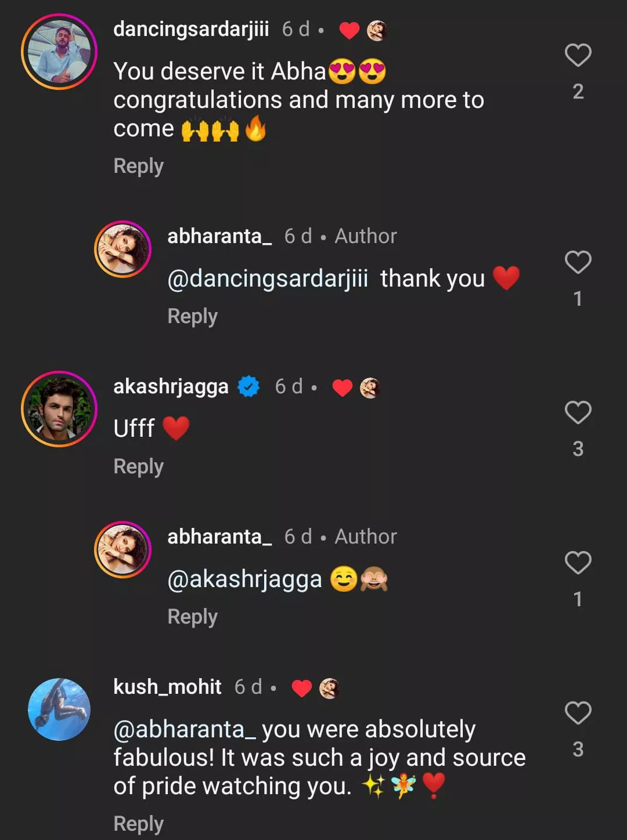Image resolution: width=627 pixels, height=840 pixels.
Task: Like abharanta_'s thank you reply
Action: [578, 263]
